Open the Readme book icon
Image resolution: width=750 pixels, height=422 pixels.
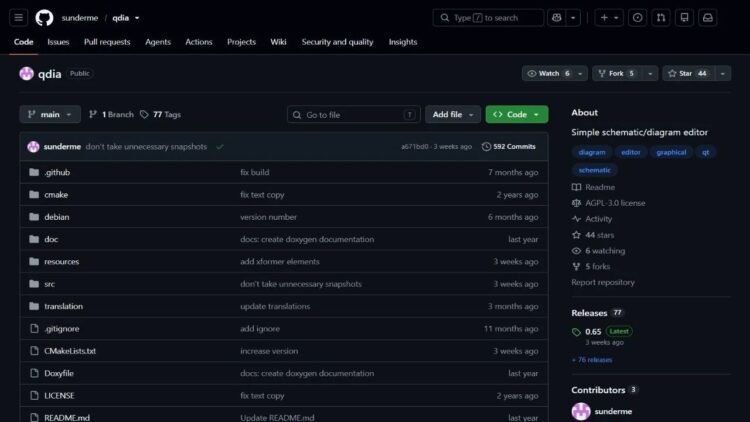[576, 187]
